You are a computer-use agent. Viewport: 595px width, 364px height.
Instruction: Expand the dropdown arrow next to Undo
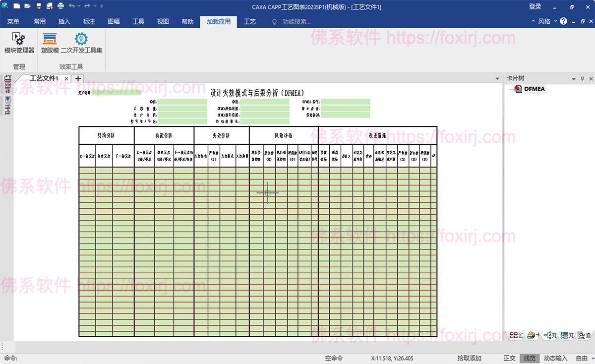click(79, 6)
